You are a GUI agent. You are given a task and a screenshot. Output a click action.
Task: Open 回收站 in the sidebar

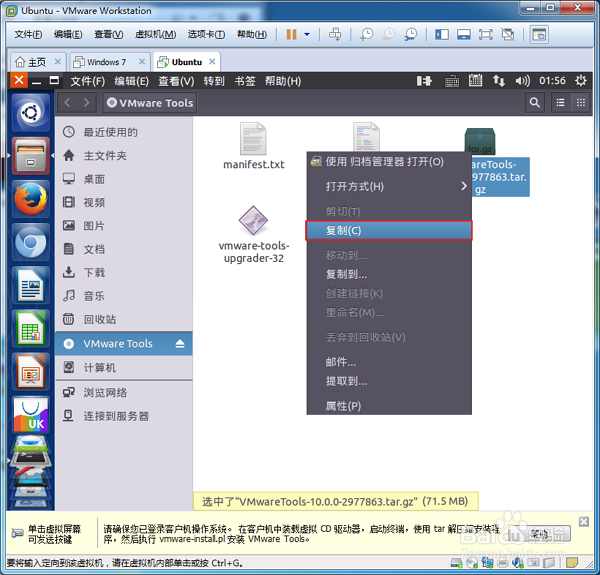pos(124,319)
